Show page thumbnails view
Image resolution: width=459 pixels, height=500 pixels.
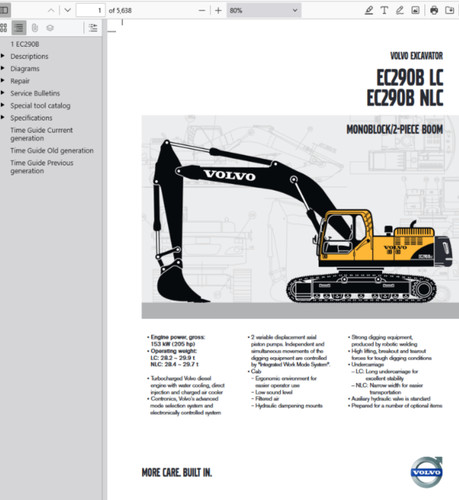[4, 28]
